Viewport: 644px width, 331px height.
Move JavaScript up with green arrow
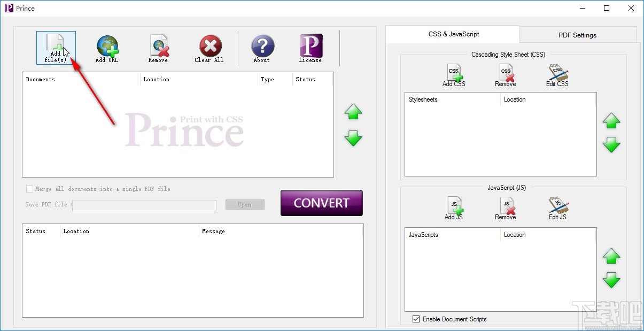pyautogui.click(x=611, y=256)
